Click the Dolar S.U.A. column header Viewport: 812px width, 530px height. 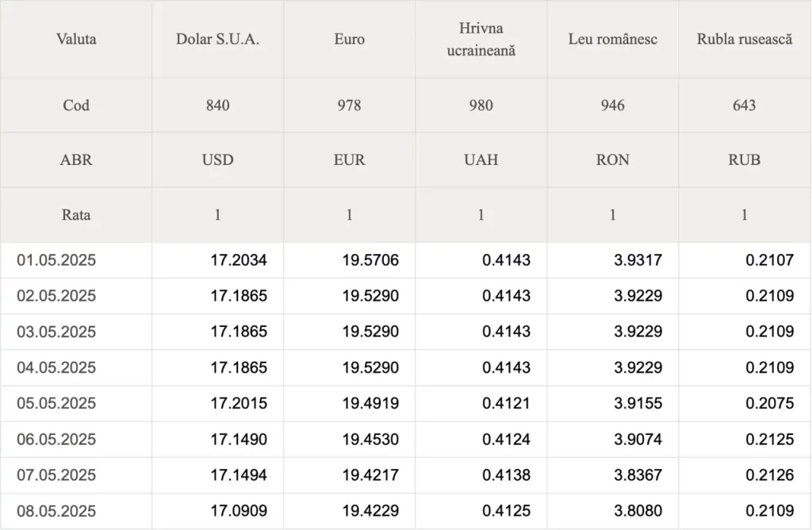point(217,40)
